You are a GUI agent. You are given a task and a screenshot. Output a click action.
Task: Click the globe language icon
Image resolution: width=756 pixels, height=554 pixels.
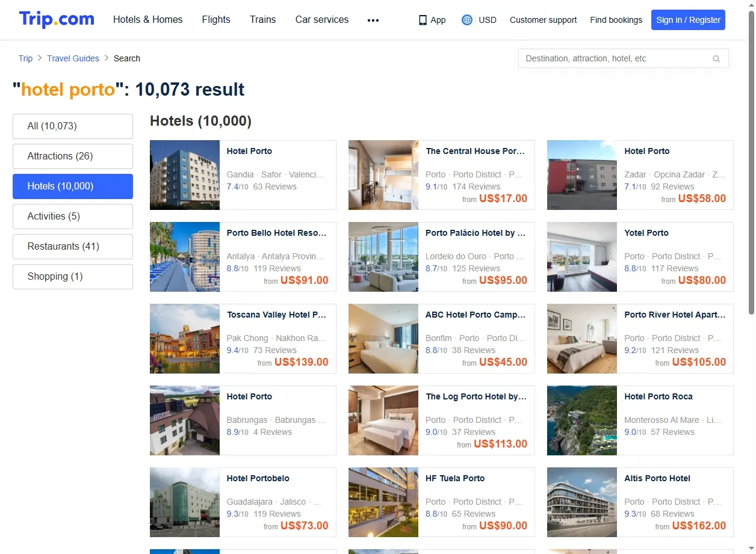coord(467,20)
